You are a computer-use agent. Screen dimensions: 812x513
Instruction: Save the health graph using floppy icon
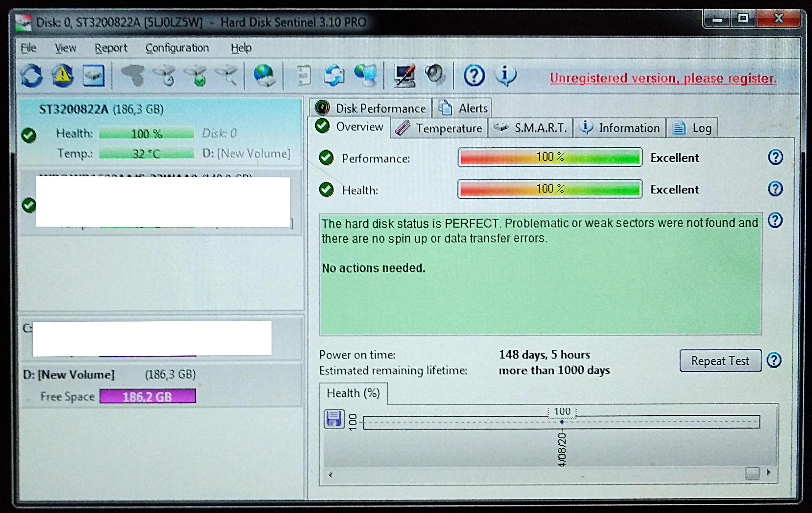click(x=334, y=419)
